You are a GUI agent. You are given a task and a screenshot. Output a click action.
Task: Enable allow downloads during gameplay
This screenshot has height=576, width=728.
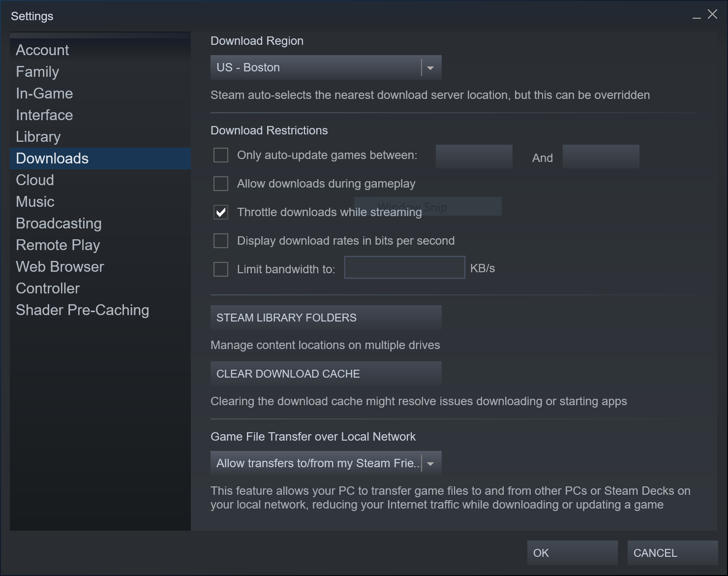click(221, 184)
